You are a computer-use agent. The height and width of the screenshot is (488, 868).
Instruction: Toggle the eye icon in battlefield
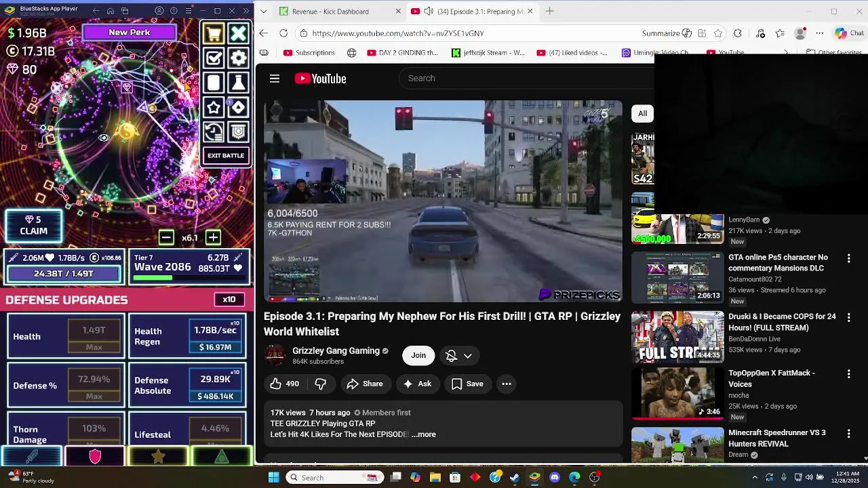coord(104,138)
